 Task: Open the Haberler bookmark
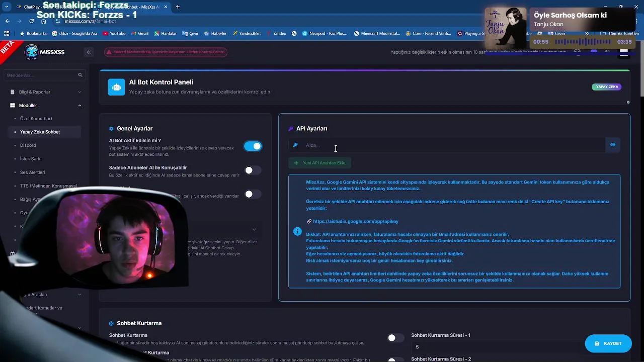point(215,34)
